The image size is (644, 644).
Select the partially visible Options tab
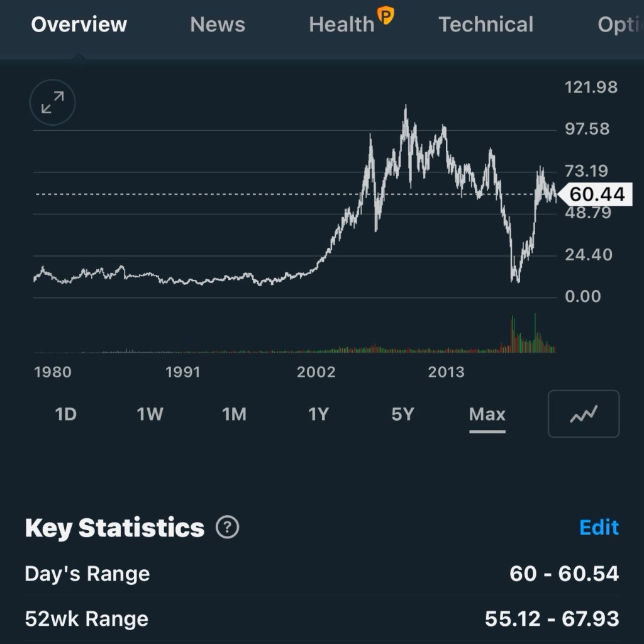(x=619, y=25)
